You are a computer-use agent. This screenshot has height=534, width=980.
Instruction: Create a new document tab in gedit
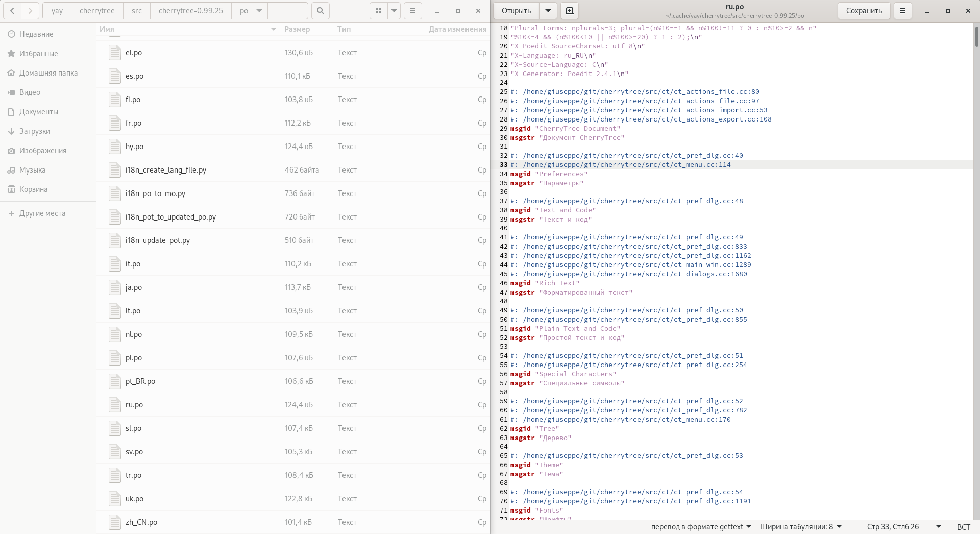tap(570, 11)
